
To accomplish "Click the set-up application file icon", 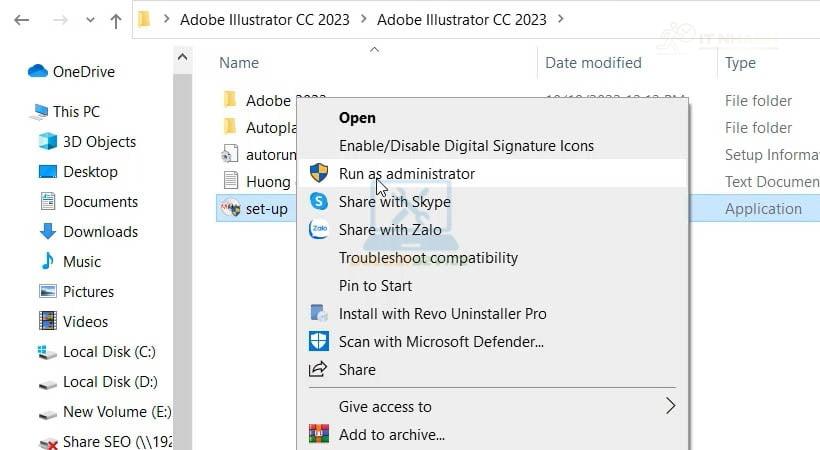I will (230, 209).
